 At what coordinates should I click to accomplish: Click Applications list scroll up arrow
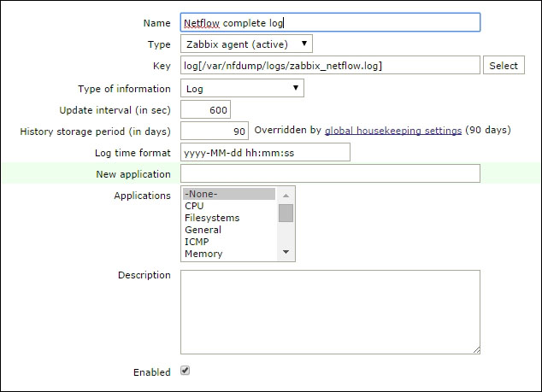click(x=286, y=194)
